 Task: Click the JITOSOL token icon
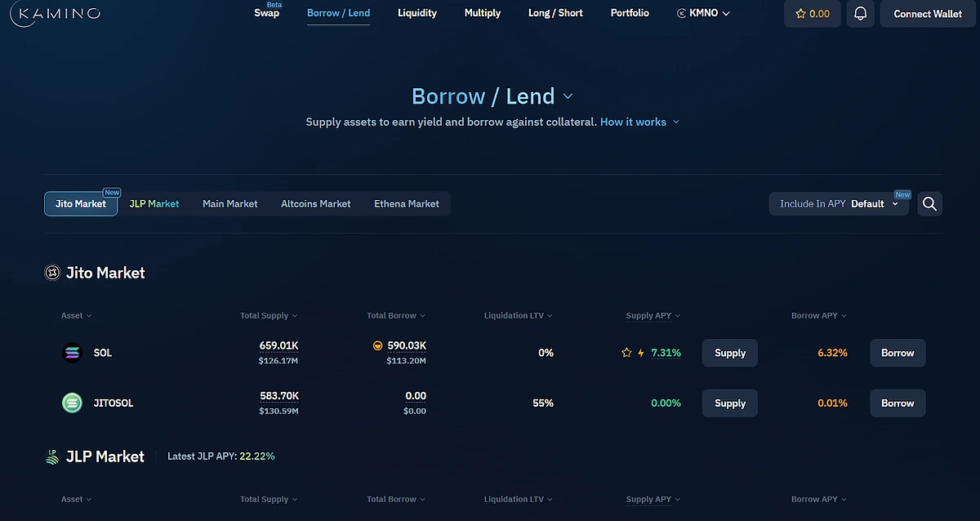[x=73, y=403]
